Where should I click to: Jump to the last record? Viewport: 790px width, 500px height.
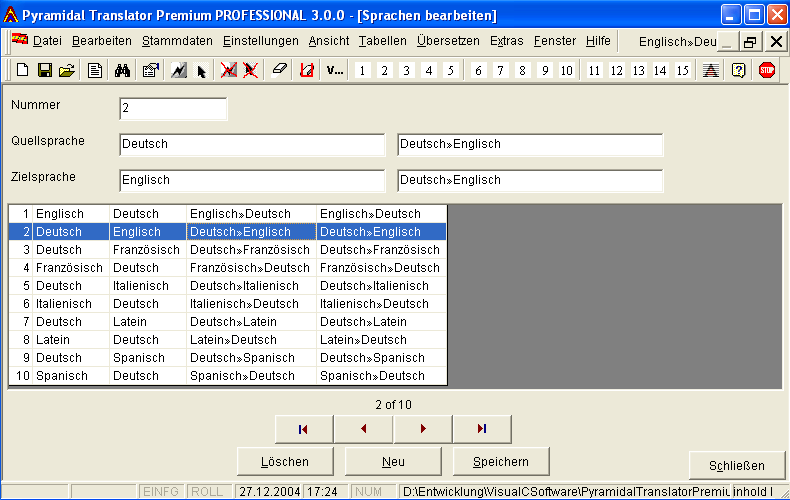[482, 429]
